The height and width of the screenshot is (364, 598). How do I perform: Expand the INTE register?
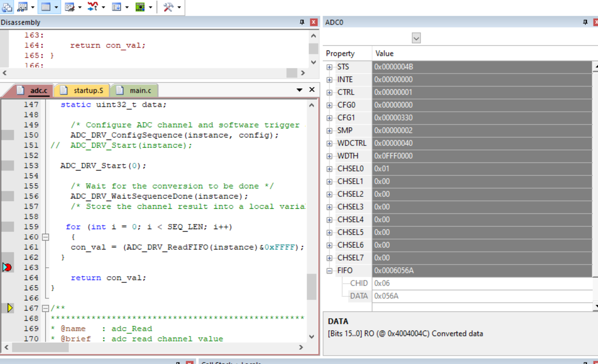pyautogui.click(x=329, y=80)
